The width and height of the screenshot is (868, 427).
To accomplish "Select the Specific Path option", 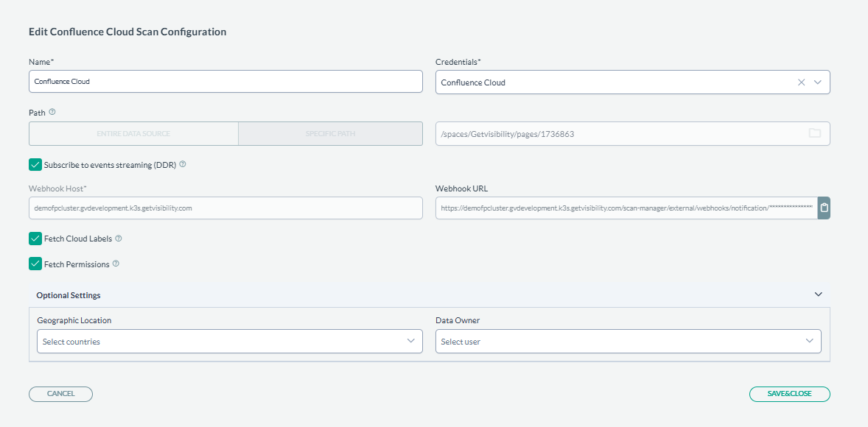I will click(x=330, y=134).
